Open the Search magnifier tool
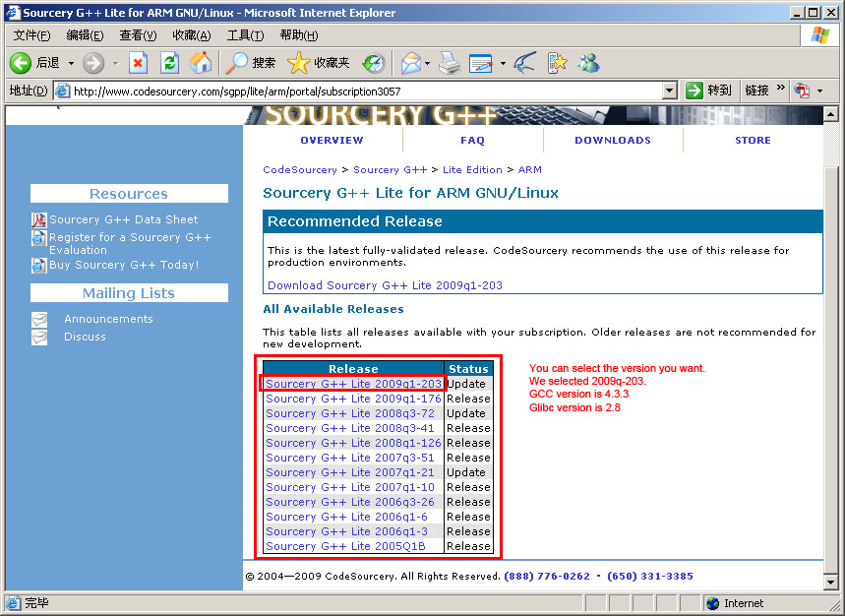 [x=236, y=63]
